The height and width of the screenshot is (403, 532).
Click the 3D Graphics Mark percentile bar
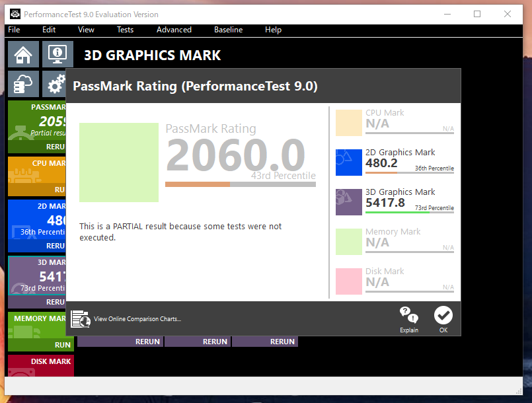pyautogui.click(x=410, y=212)
